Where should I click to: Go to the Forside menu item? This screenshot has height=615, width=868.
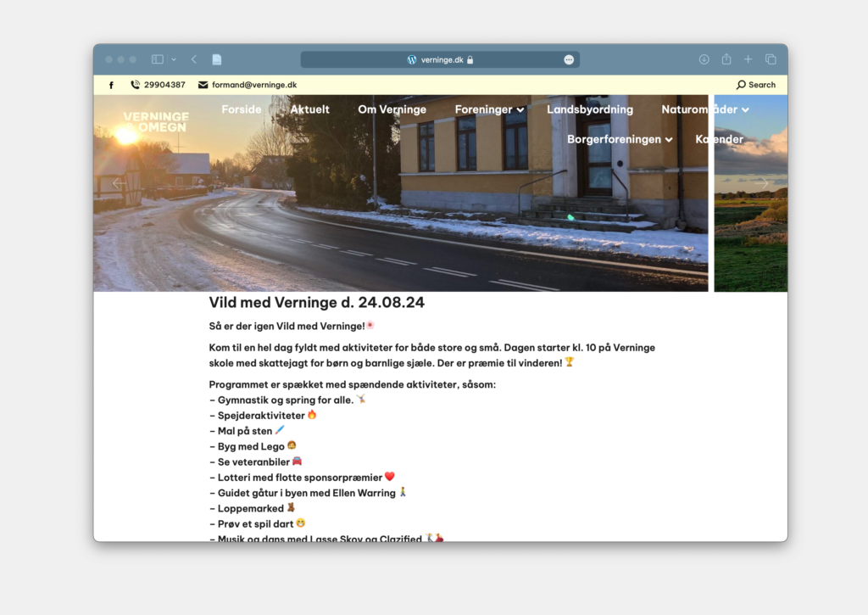[242, 109]
